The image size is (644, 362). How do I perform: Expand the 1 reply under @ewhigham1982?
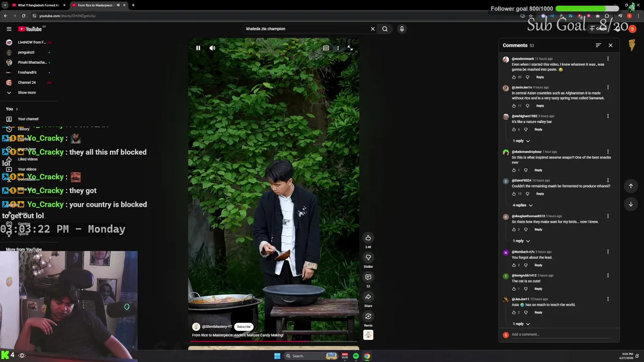coord(521,141)
